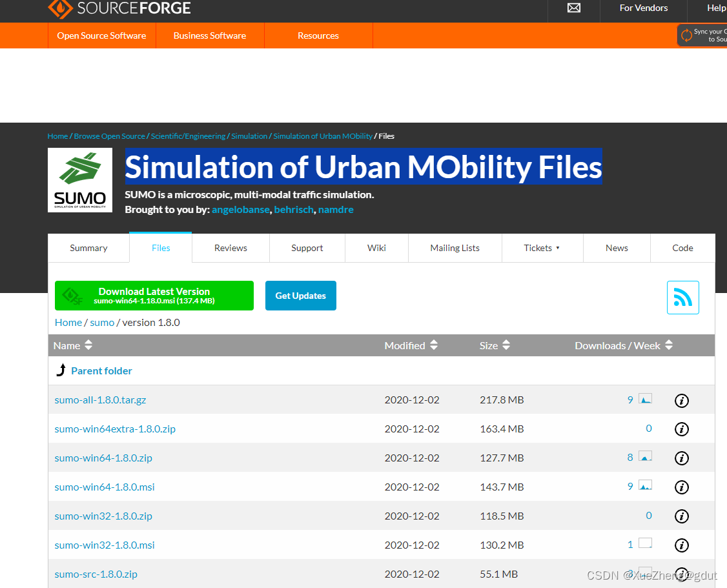Open the Mailing Lists tab
727x588 pixels.
tap(455, 248)
